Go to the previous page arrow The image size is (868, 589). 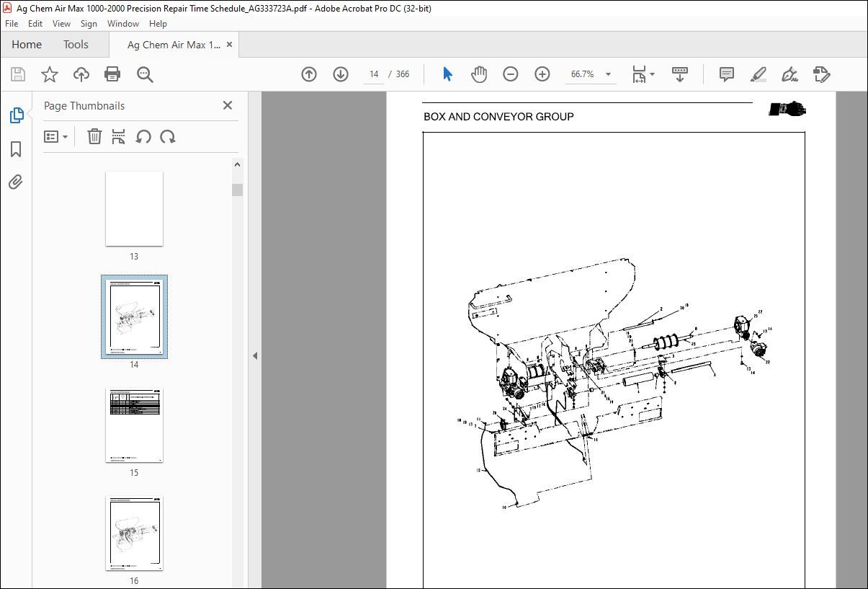[x=309, y=74]
